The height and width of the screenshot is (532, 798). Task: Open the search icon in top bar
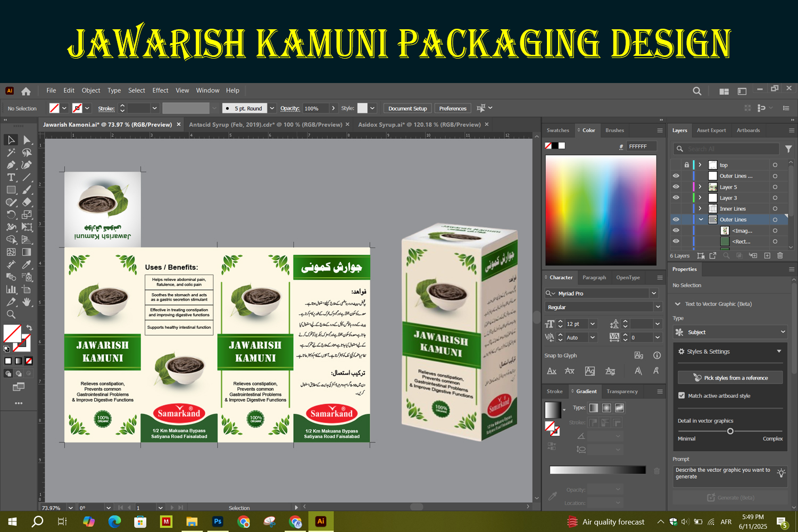click(697, 91)
